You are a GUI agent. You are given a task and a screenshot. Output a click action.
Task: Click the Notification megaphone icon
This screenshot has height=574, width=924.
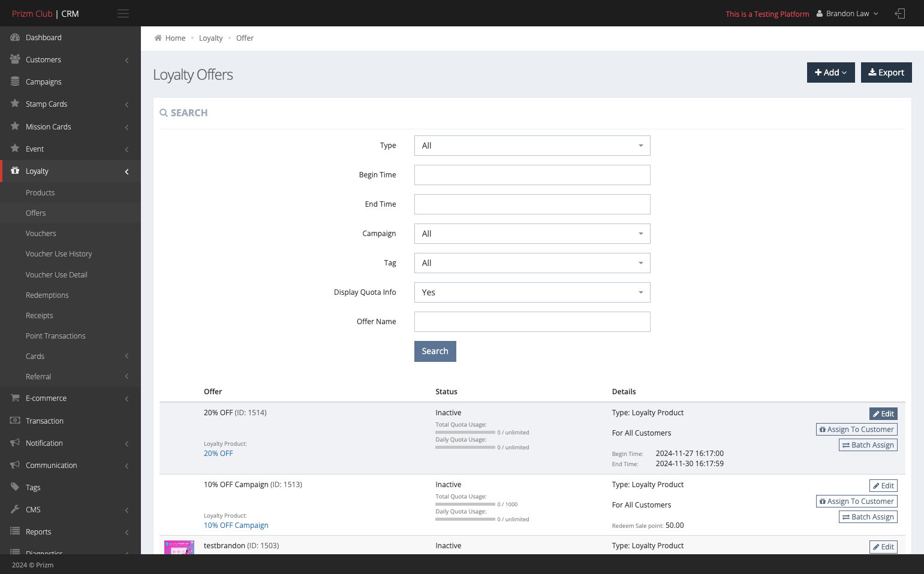[15, 443]
